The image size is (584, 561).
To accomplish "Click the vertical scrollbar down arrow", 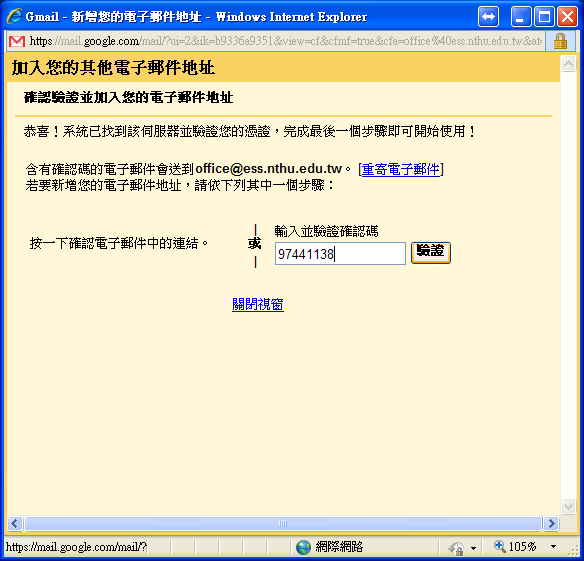I will (568, 507).
